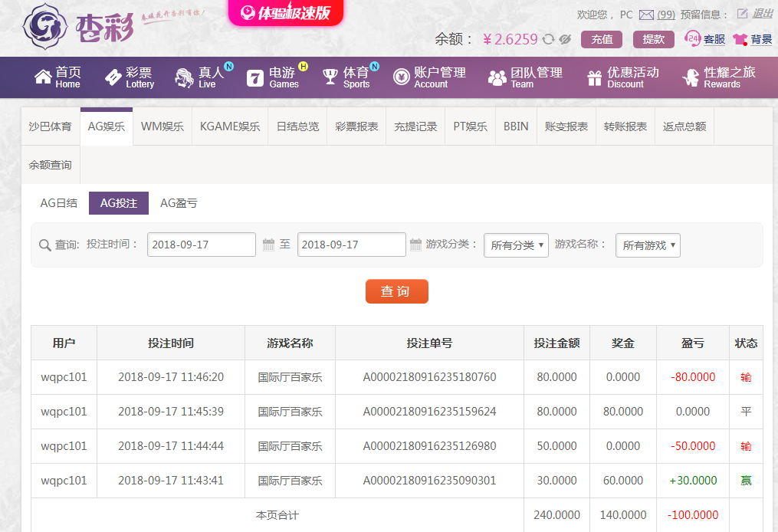Image resolution: width=778 pixels, height=532 pixels.
Task: Change background via shirt icon
Action: pyautogui.click(x=740, y=39)
